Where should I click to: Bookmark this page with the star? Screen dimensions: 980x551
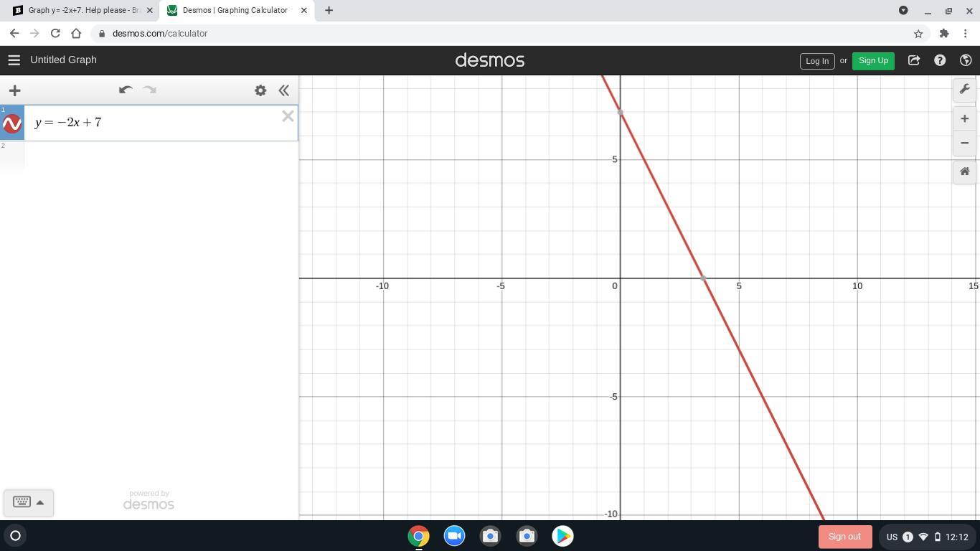tap(918, 34)
